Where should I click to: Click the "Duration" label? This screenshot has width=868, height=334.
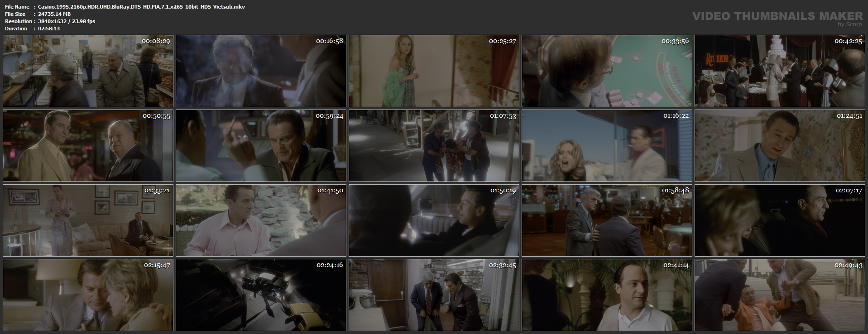point(16,29)
